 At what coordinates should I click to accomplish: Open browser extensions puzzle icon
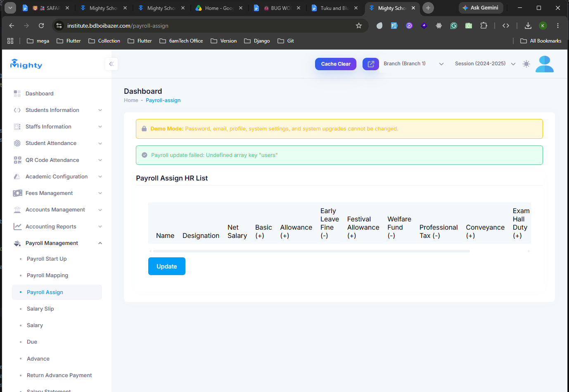484,26
